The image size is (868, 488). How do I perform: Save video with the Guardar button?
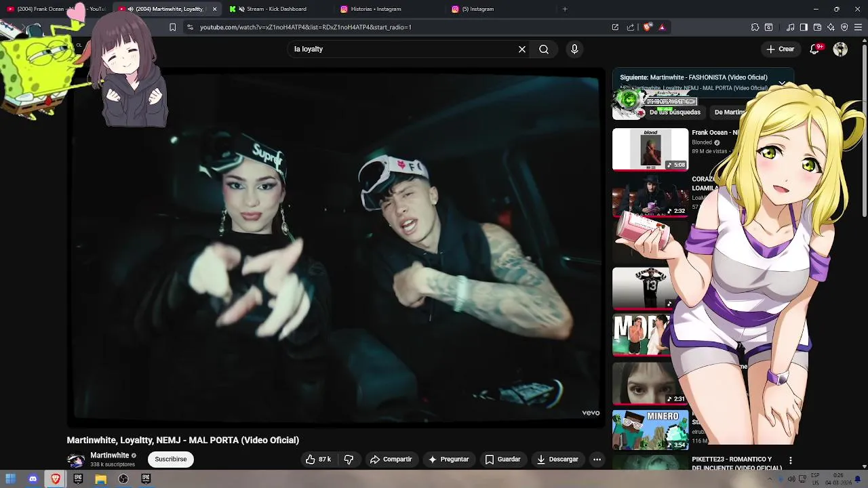coord(502,459)
